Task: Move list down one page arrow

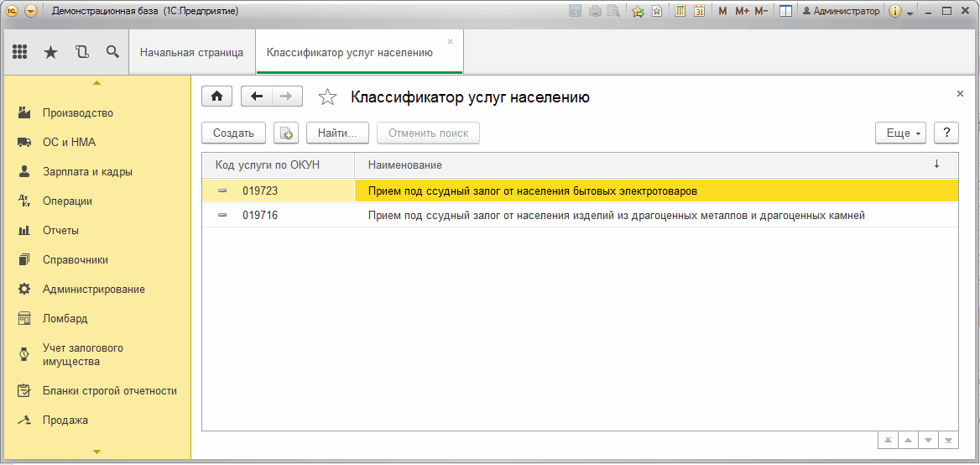Action: (x=927, y=440)
